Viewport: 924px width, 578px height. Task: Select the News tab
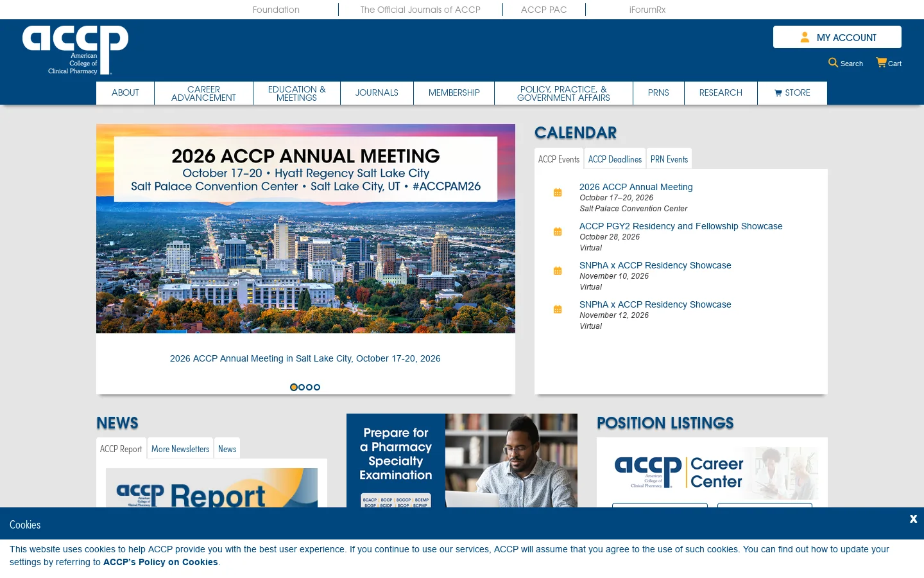(x=227, y=448)
